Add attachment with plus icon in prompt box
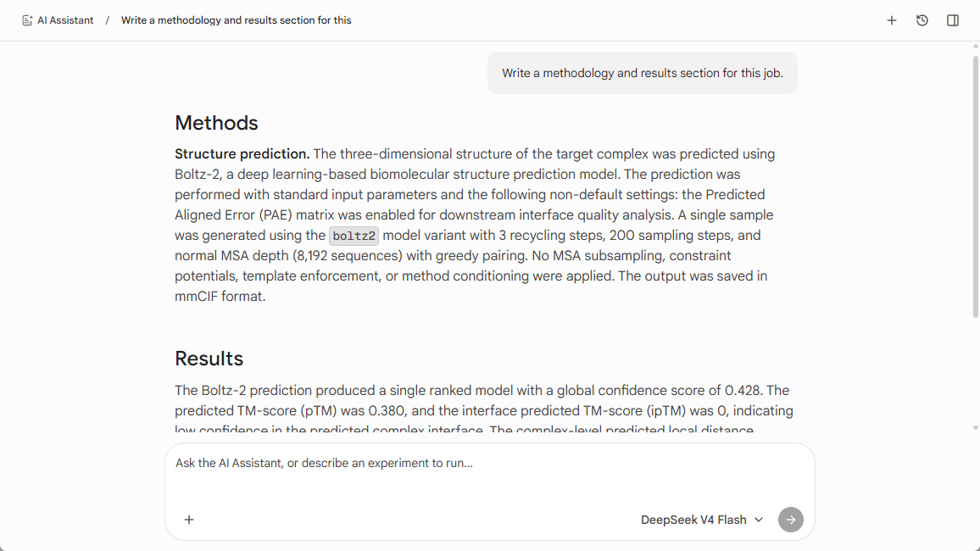 pyautogui.click(x=189, y=520)
